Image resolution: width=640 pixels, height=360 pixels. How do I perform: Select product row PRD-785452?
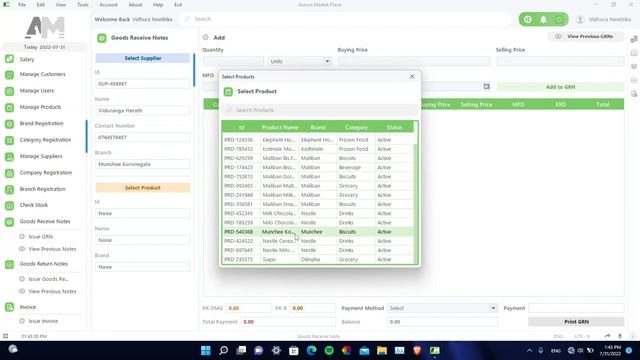(318, 149)
